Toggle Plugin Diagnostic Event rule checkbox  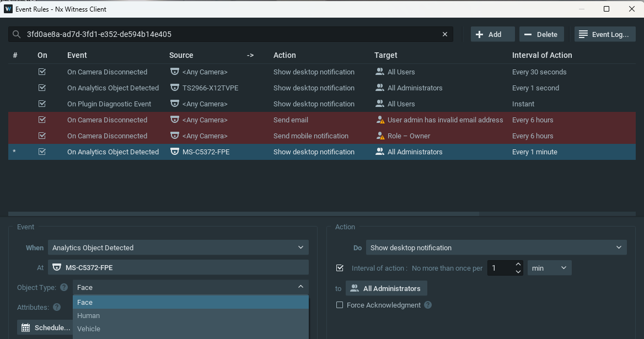pyautogui.click(x=42, y=104)
